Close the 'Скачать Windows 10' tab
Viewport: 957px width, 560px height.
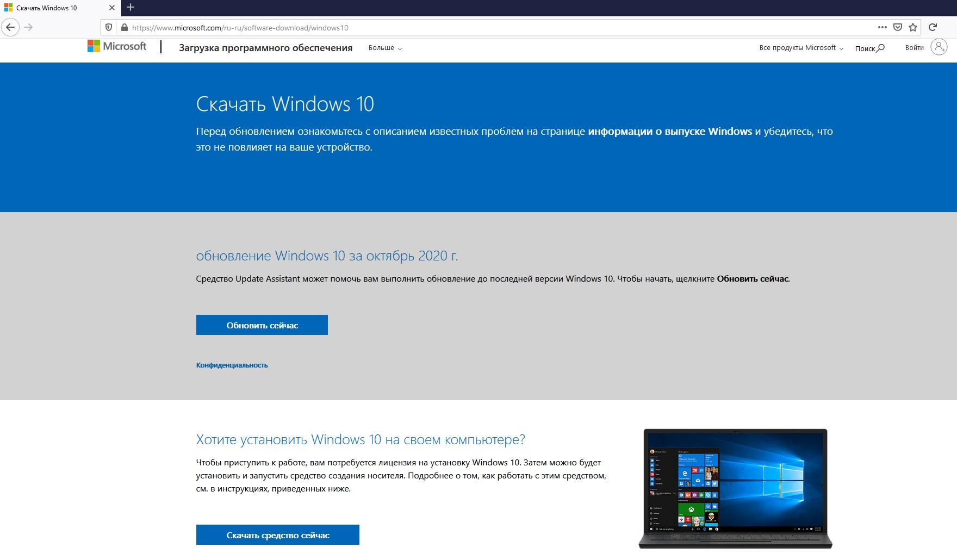point(111,8)
